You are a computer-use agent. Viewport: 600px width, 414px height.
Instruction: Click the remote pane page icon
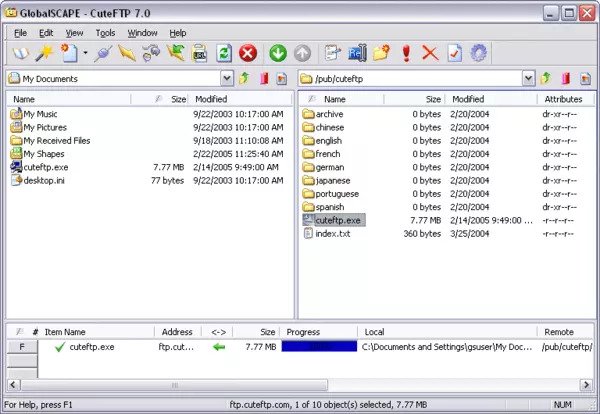(585, 78)
